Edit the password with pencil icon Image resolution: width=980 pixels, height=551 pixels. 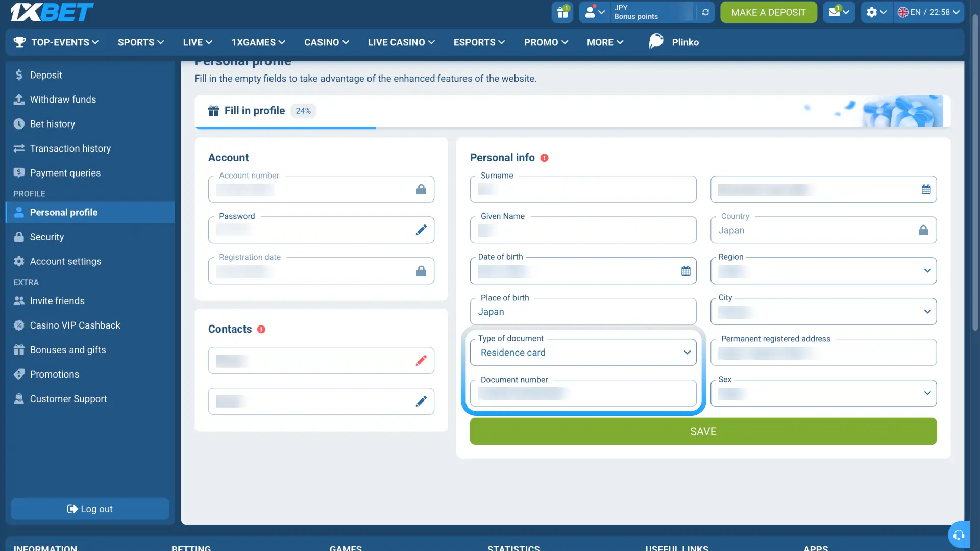coord(421,230)
